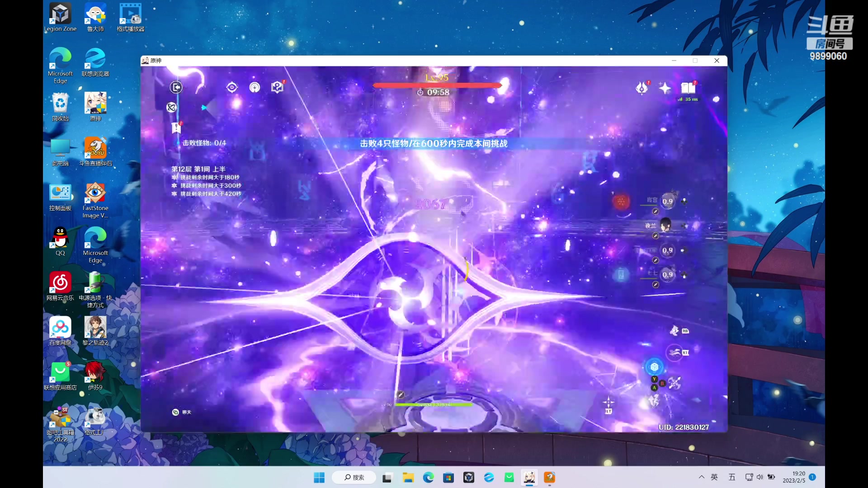Open 联想浏览器 desktop shortcut
Screen dimensions: 868x488
coord(95,62)
